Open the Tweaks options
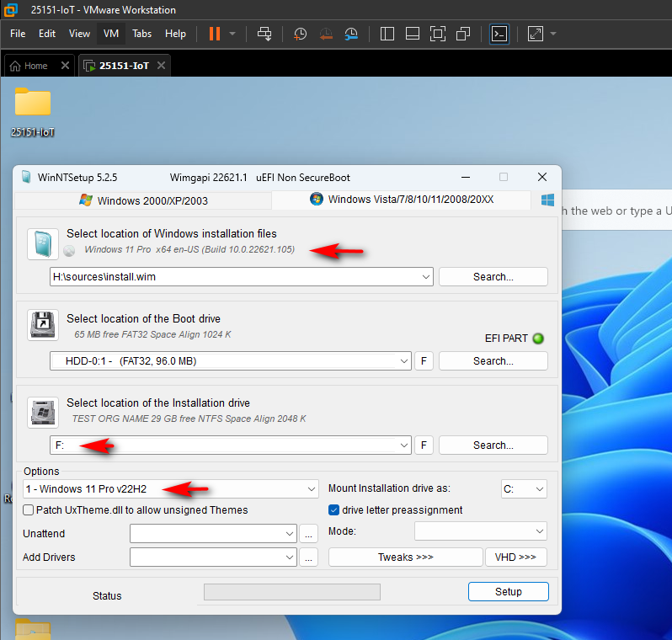Image resolution: width=672 pixels, height=640 pixels. [x=405, y=557]
